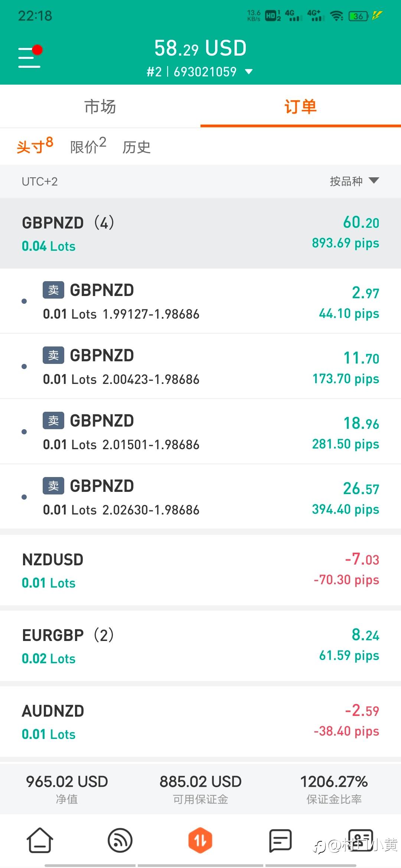Viewport: 401px width, 868px height.
Task: Open the NZDUSD 0.01 Lots position
Action: pos(200,570)
